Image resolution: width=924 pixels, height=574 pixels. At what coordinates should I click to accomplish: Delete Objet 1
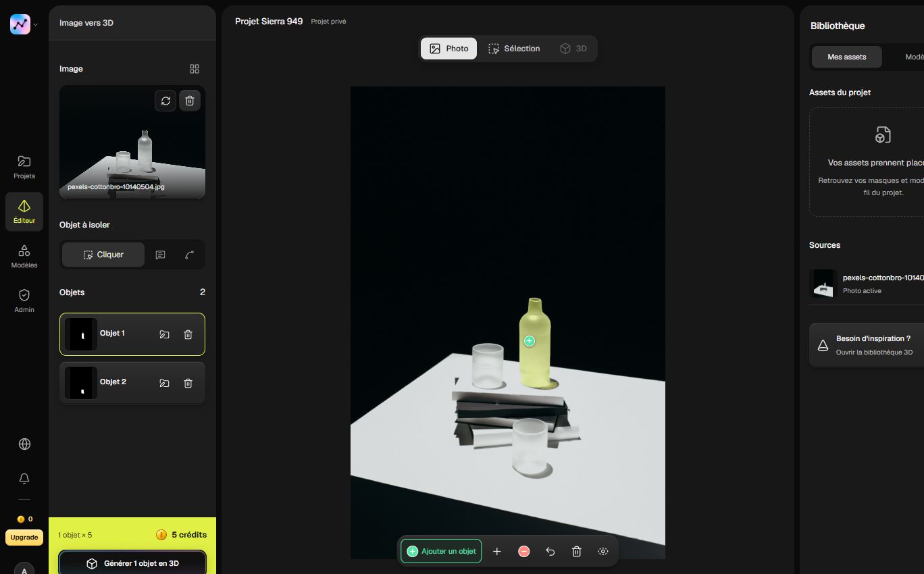[x=188, y=334]
